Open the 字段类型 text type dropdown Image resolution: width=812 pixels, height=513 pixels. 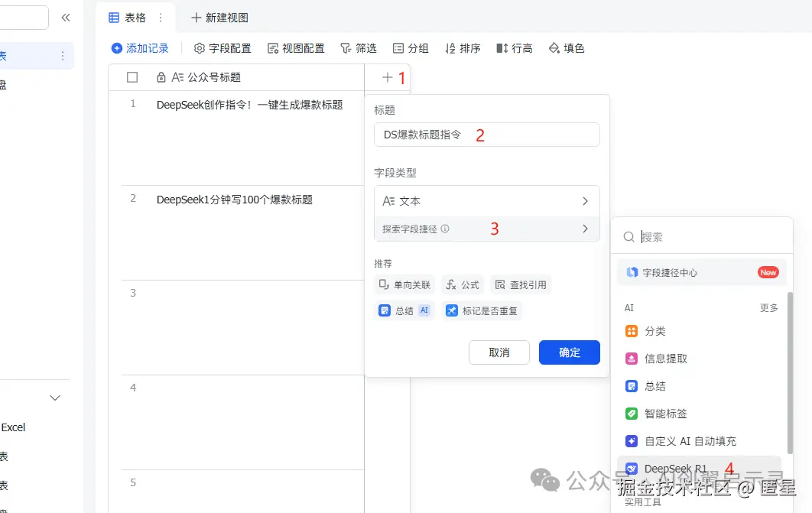pos(486,200)
